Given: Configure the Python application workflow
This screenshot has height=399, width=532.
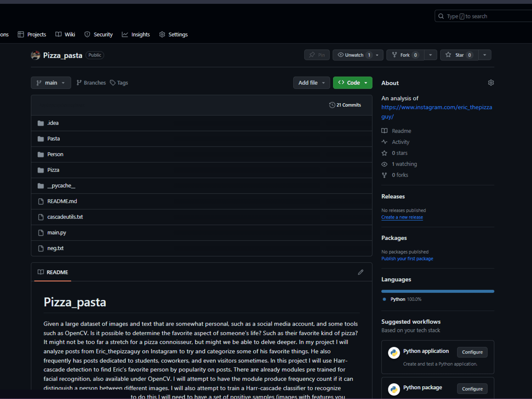Looking at the screenshot, I should click(472, 352).
